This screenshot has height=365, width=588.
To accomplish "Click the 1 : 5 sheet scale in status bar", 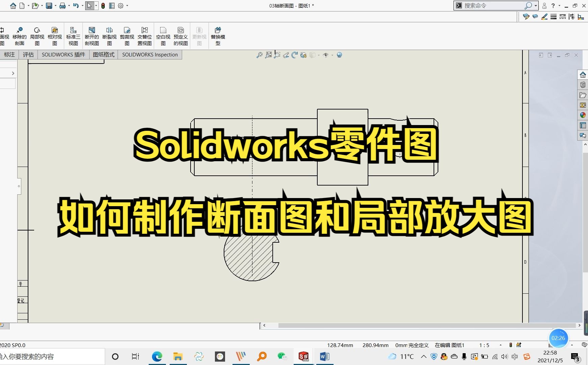I will (484, 345).
